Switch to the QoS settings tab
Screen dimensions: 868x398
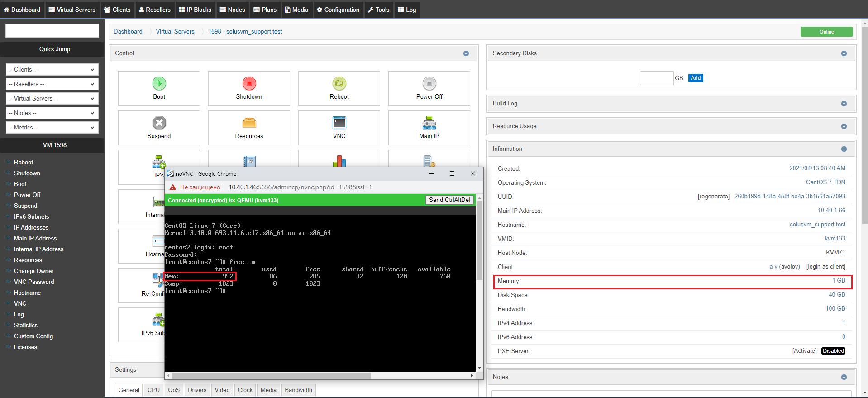pos(174,390)
